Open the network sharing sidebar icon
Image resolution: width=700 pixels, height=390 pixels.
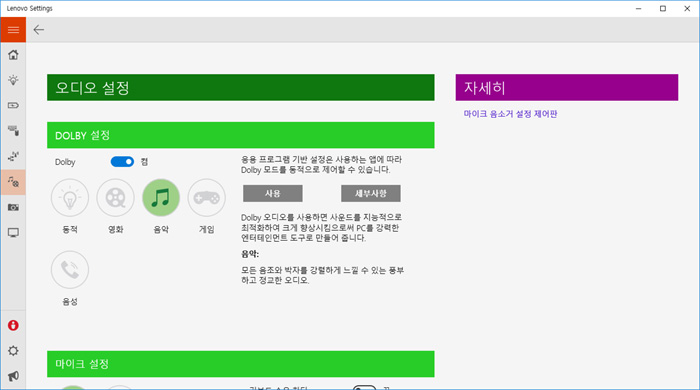(13, 157)
